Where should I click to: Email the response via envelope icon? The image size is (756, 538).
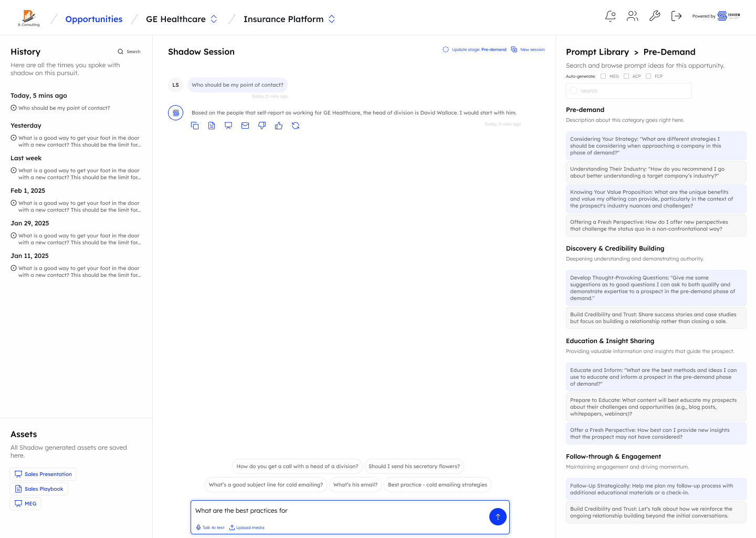click(x=245, y=126)
